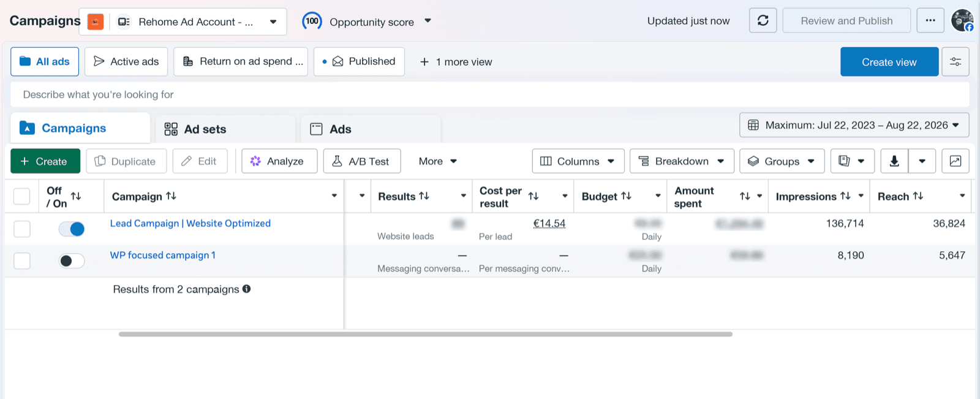This screenshot has width=980, height=399.
Task: Sort by Cost per result arrows
Action: tap(533, 196)
